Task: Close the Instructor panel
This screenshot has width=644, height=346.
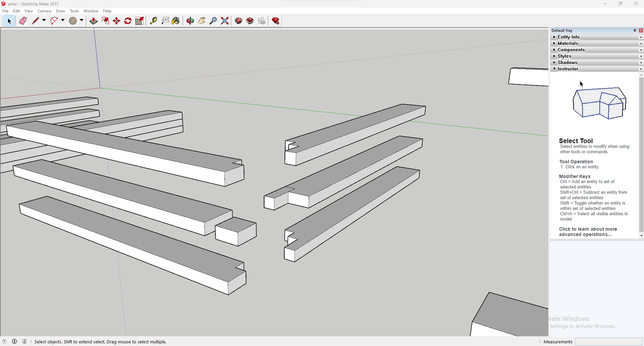Action: coord(641,69)
